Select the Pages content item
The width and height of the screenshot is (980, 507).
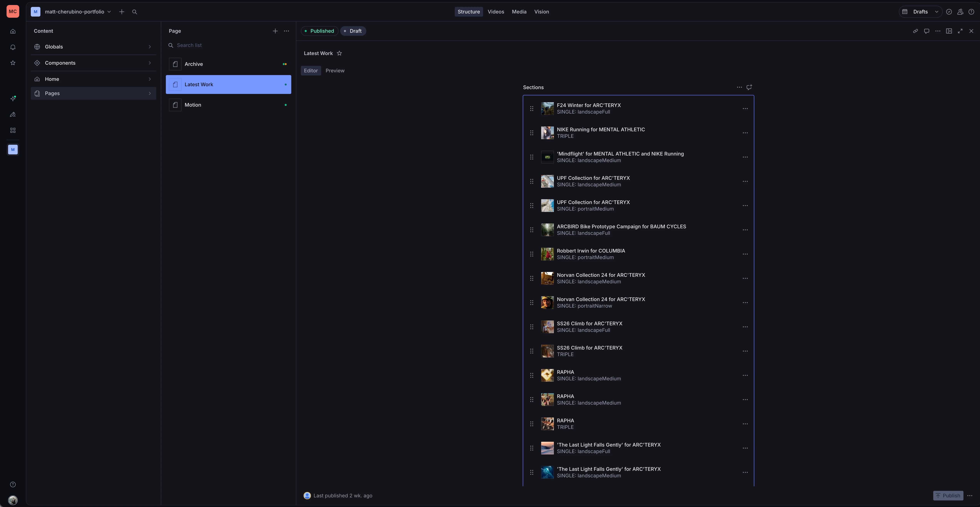tap(93, 93)
